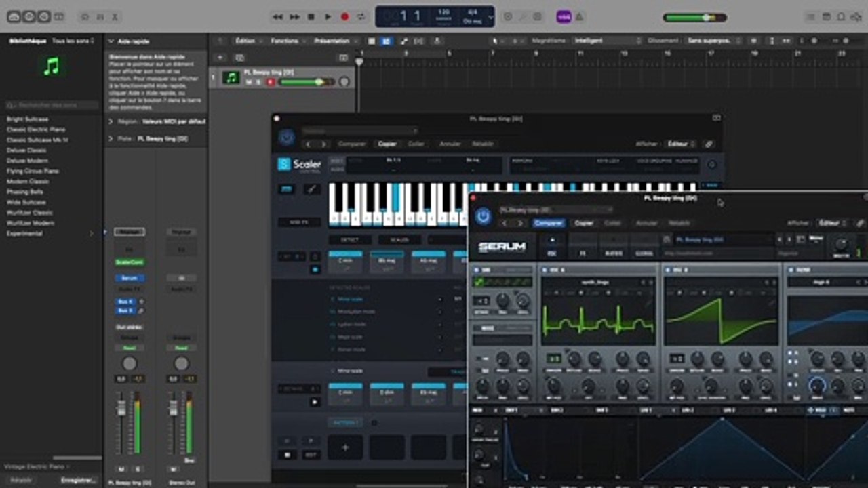Click the Library search field
Screen dimensions: 868x488
(x=52, y=105)
